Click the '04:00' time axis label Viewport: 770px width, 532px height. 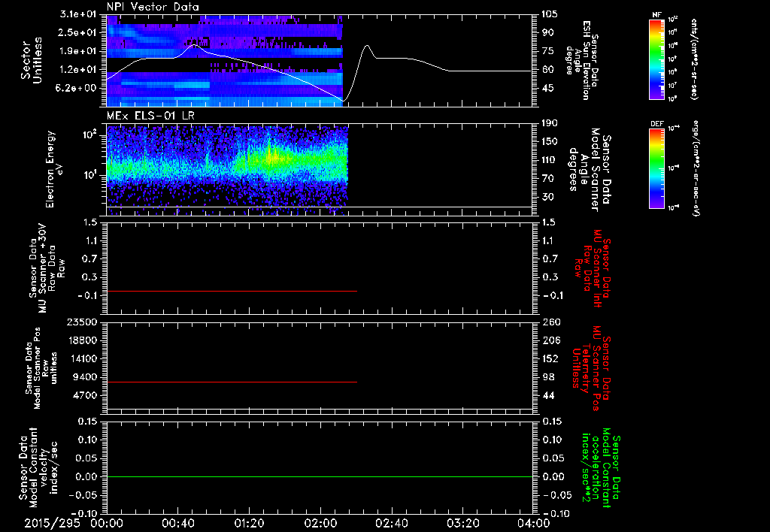[534, 523]
